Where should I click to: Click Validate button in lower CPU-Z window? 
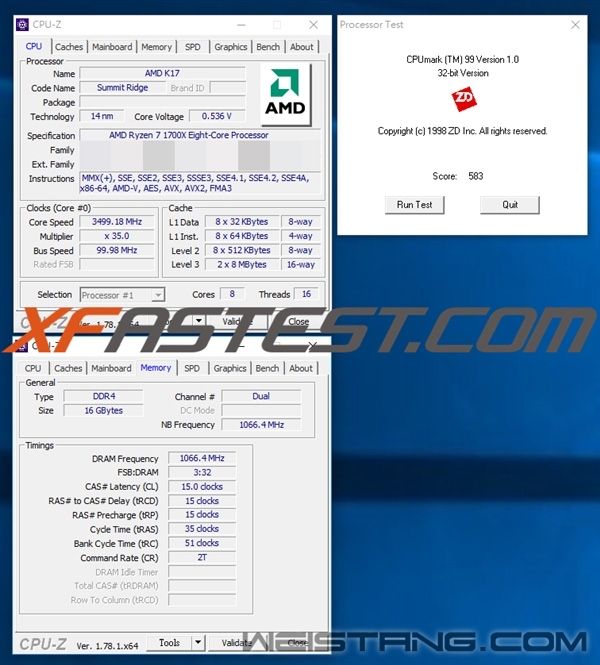click(x=237, y=643)
